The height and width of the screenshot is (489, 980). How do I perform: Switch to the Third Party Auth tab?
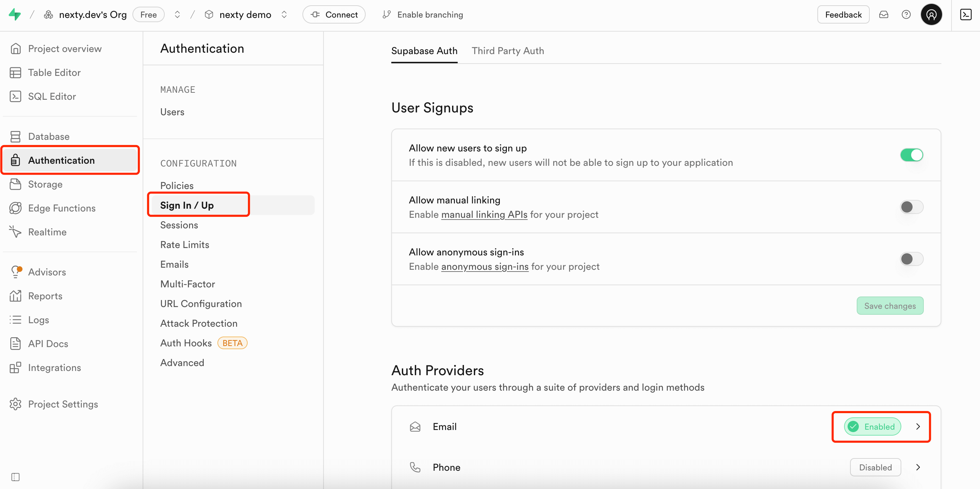[x=508, y=51]
